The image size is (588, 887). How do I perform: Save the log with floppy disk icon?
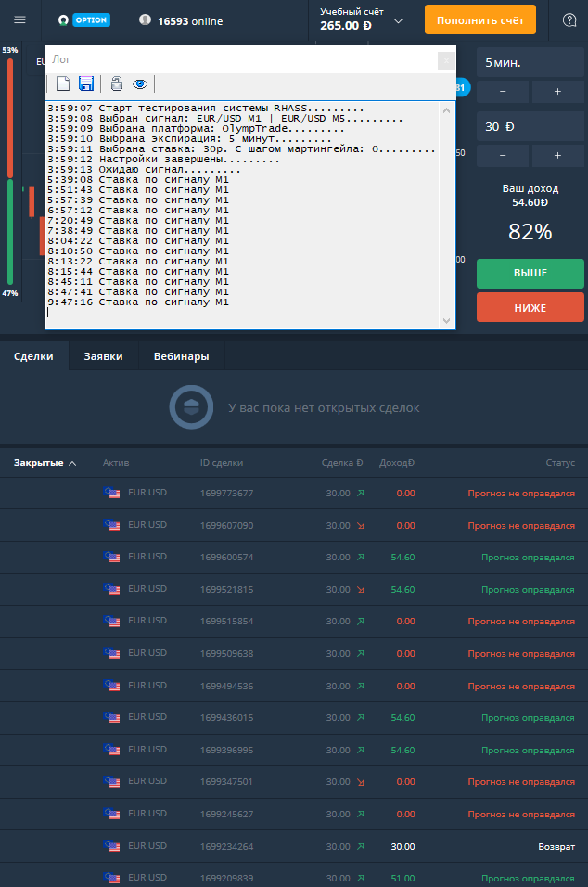click(x=86, y=84)
